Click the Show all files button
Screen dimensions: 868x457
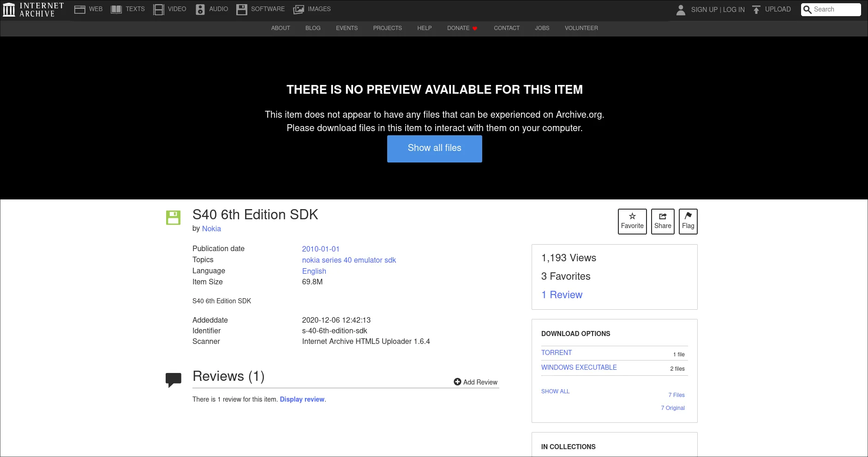click(434, 148)
